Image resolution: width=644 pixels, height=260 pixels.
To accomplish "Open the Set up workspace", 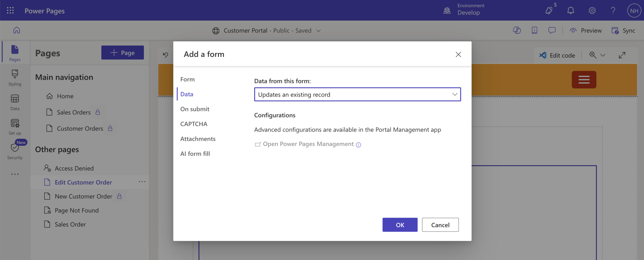I will tap(15, 127).
